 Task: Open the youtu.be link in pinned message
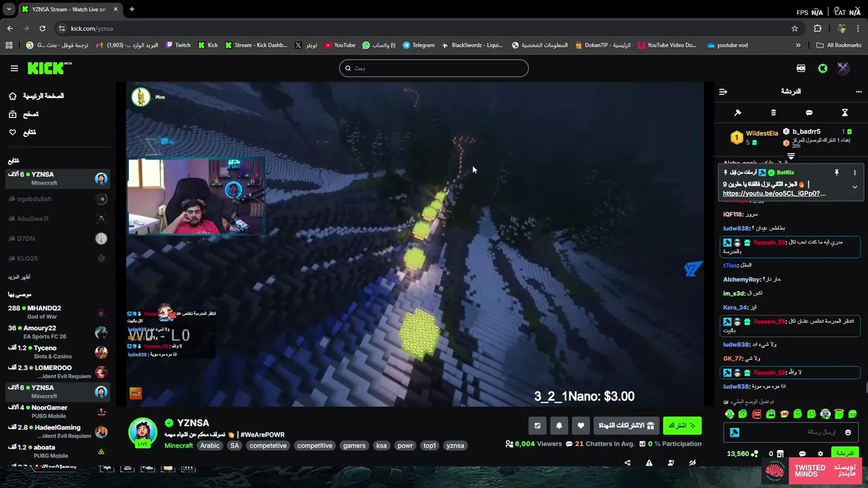pyautogui.click(x=774, y=193)
